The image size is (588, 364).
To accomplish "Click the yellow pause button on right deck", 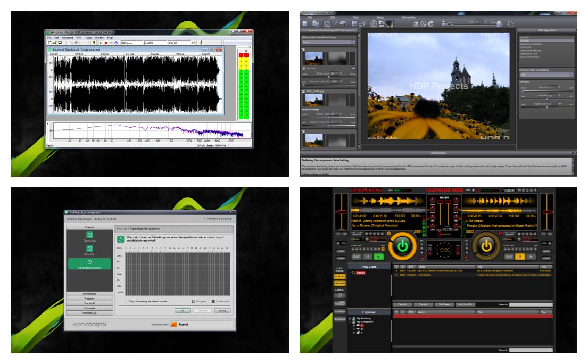I will tap(520, 257).
